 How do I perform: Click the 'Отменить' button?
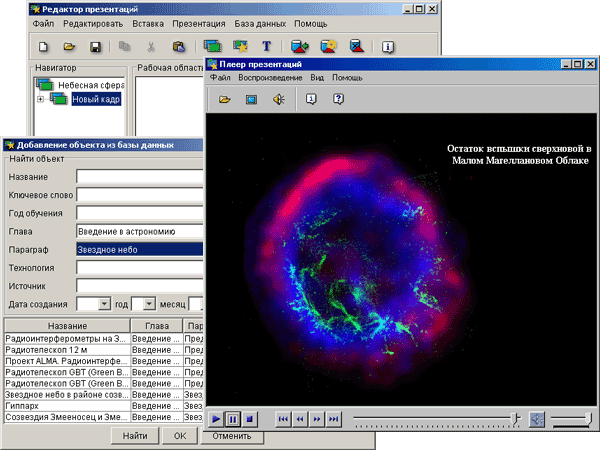(x=231, y=436)
